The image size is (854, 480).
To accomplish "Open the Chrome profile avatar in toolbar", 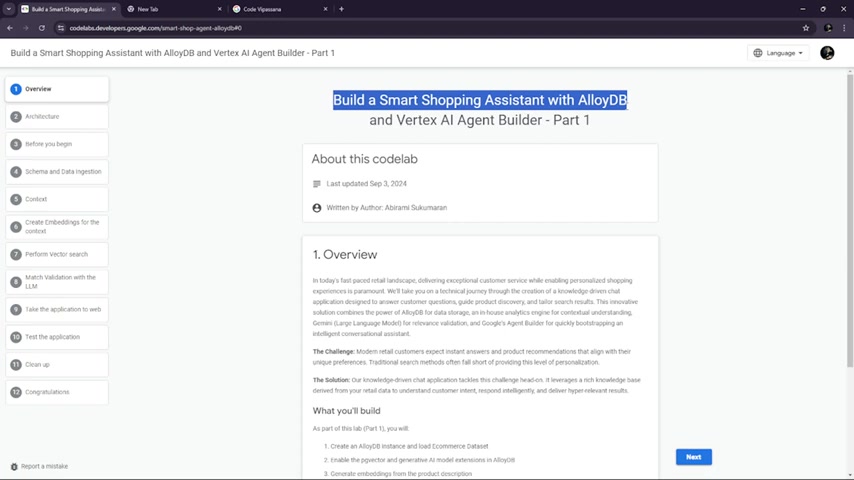I will point(828,28).
